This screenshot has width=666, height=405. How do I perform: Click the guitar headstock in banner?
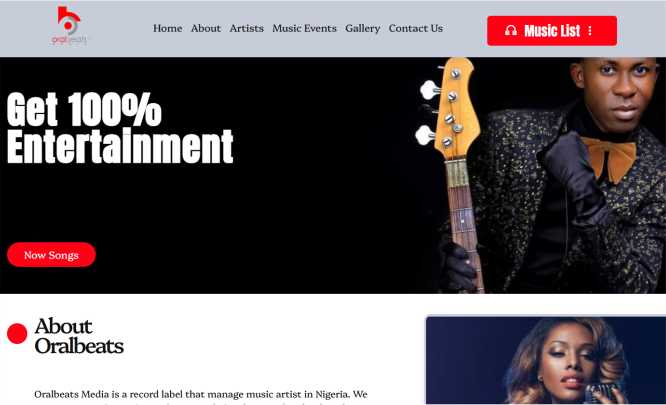449,108
